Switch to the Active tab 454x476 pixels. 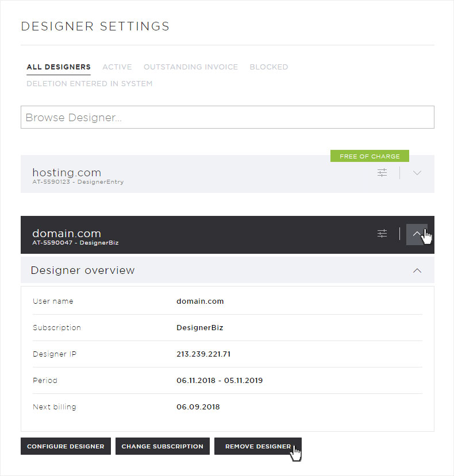click(x=117, y=67)
